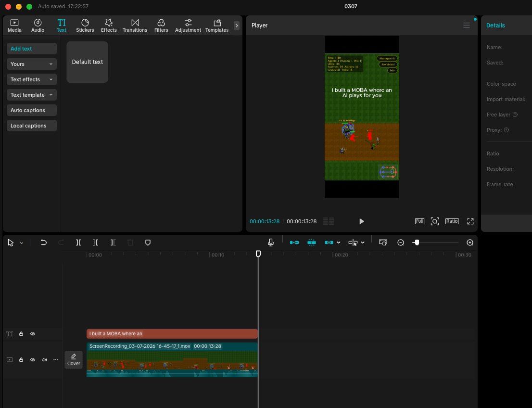Open the Media tab

click(x=14, y=25)
